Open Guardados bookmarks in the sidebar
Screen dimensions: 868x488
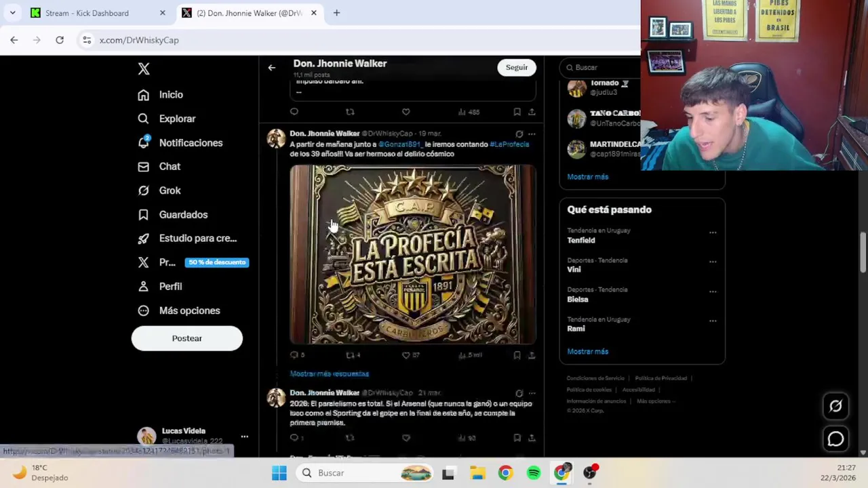point(173,215)
